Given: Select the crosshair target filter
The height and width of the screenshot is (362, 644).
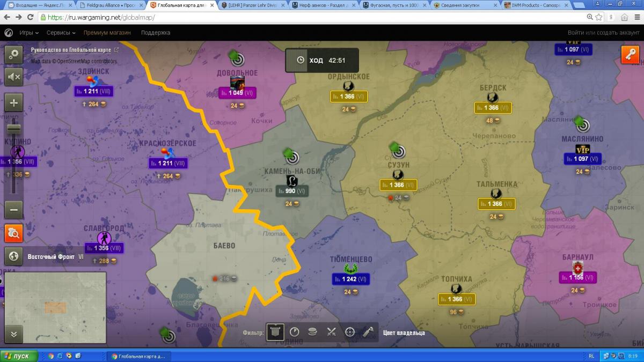Looking at the screenshot, I should (x=350, y=332).
